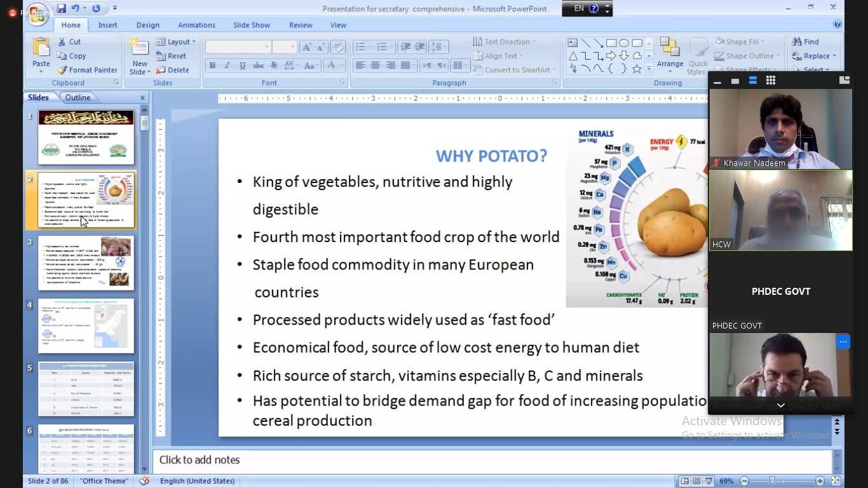Click the zoom slider handle in status bar
This screenshot has height=488, width=868.
coord(772,481)
